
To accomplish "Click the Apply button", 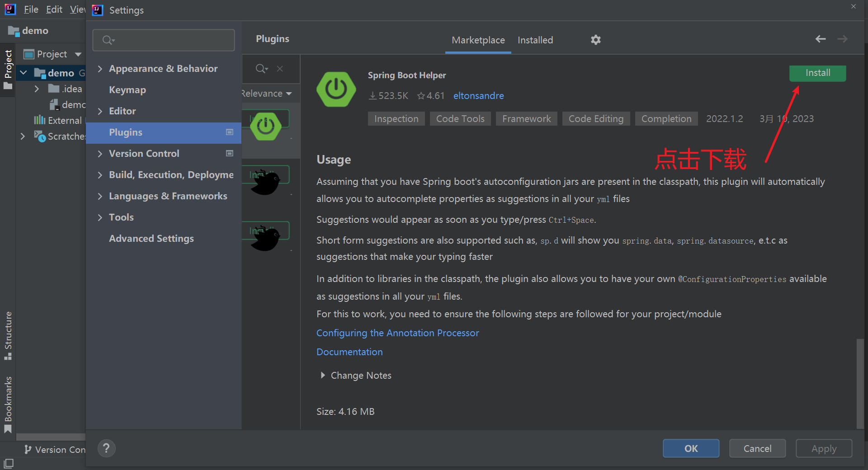I will (824, 448).
